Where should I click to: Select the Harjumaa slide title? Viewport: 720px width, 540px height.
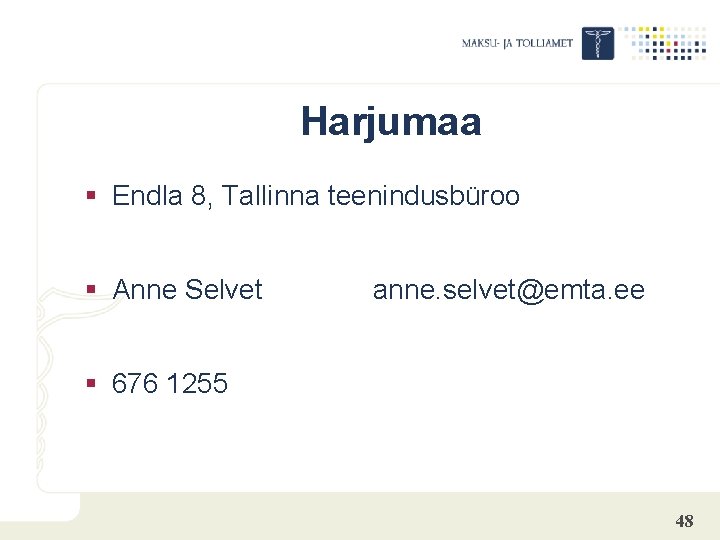pyautogui.click(x=391, y=122)
